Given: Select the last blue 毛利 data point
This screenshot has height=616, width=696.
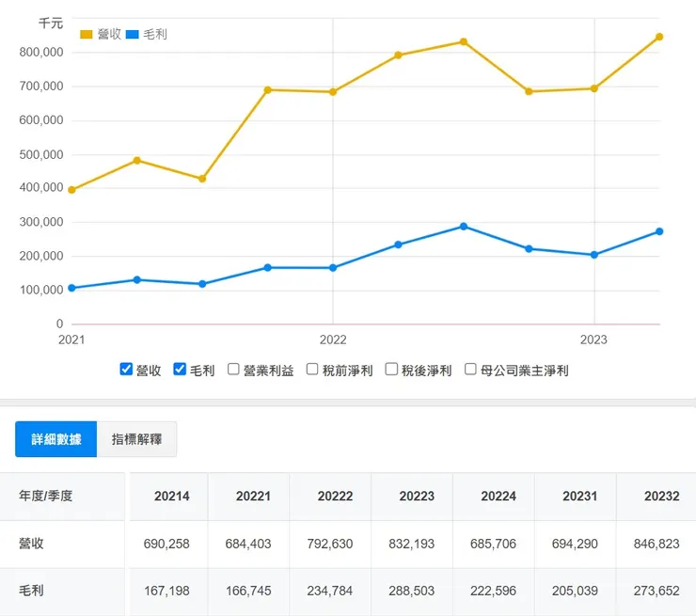Looking at the screenshot, I should click(x=659, y=231).
